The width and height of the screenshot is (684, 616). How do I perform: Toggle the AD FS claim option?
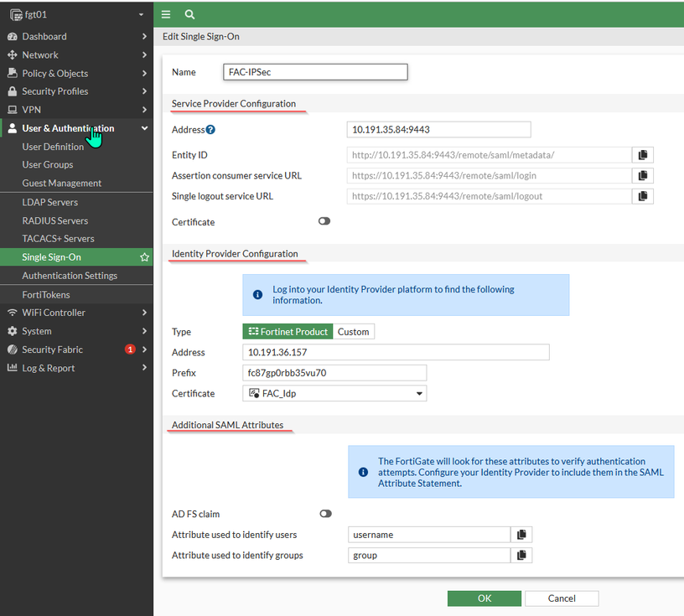pyautogui.click(x=325, y=513)
